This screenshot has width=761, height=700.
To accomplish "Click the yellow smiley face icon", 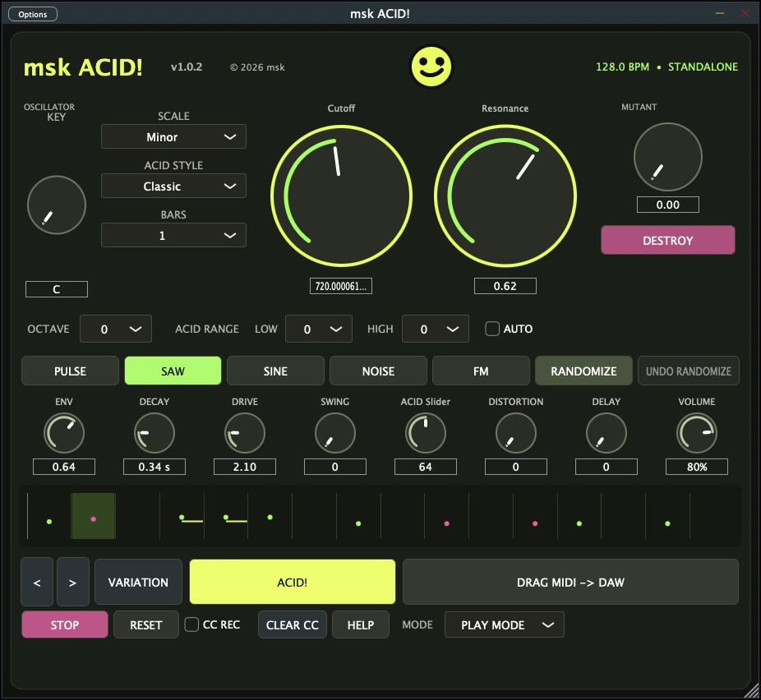I will (431, 67).
